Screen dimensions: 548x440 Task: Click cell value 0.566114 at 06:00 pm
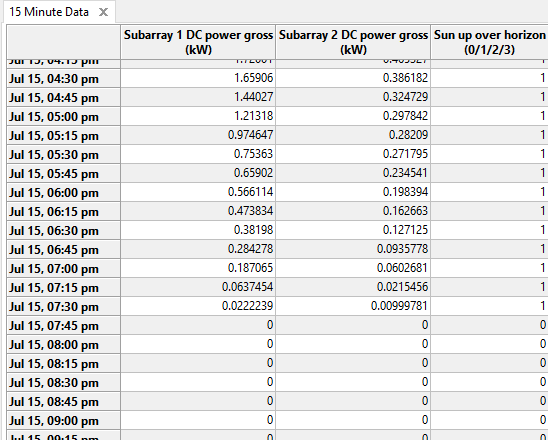pos(250,192)
